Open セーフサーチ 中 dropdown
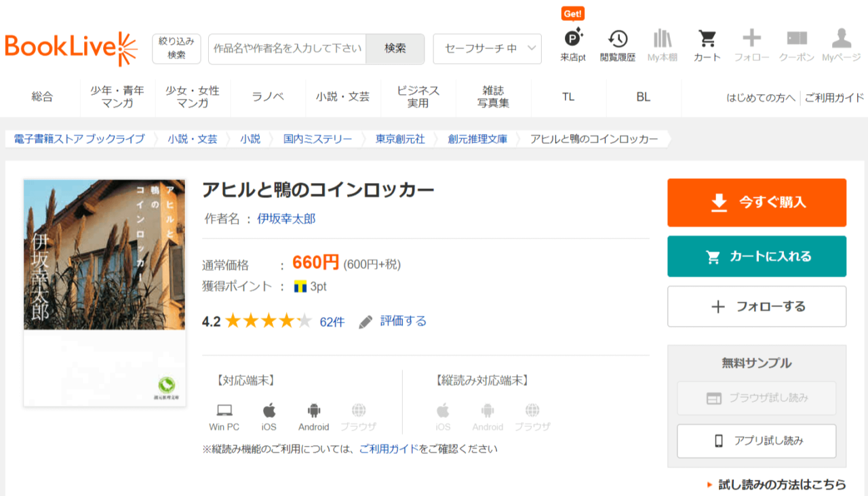This screenshot has width=868, height=496. 488,49
